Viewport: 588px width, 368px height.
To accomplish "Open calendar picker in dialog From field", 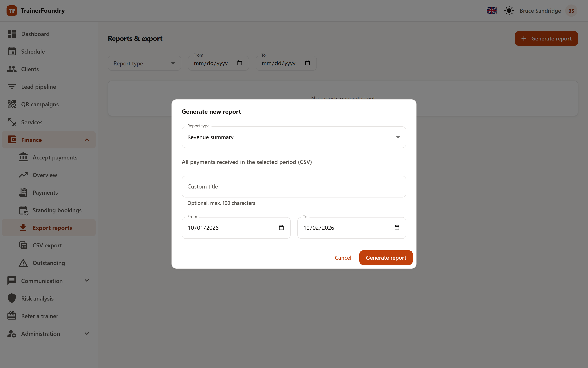I will [281, 228].
